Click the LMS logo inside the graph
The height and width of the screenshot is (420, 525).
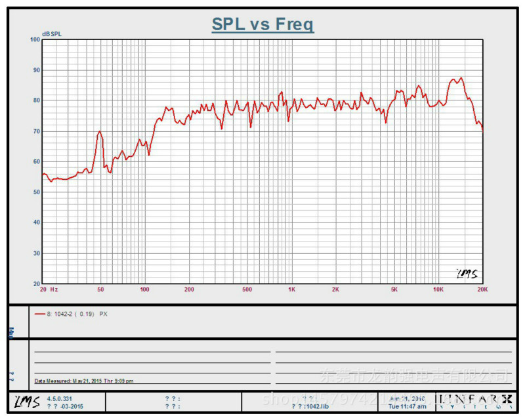pos(467,274)
